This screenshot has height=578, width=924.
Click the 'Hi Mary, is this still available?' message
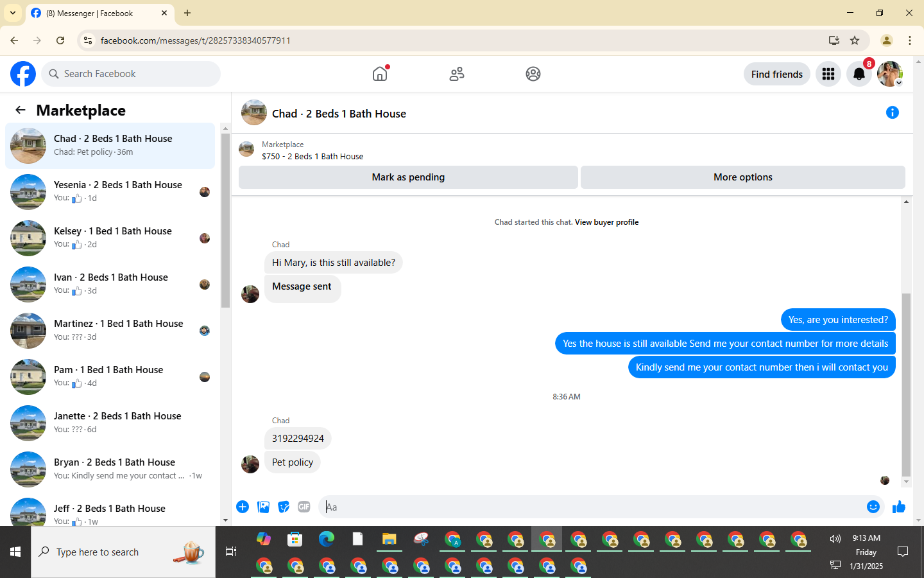334,263
